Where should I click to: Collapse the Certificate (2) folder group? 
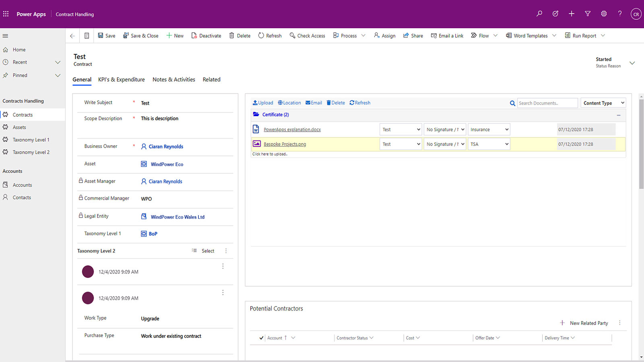pos(619,115)
